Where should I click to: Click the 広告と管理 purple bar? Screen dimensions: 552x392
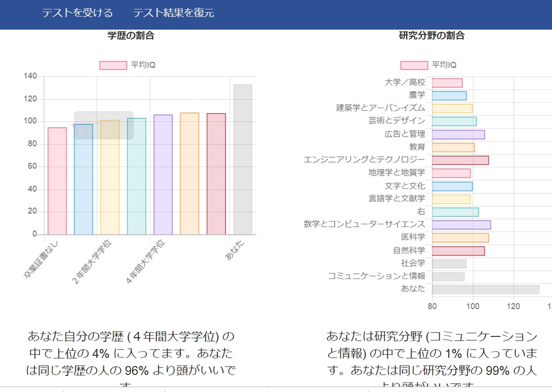(459, 134)
